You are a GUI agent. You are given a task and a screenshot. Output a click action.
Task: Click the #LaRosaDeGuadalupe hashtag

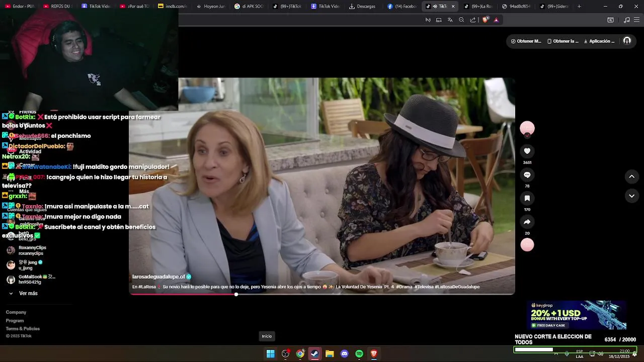click(x=457, y=287)
